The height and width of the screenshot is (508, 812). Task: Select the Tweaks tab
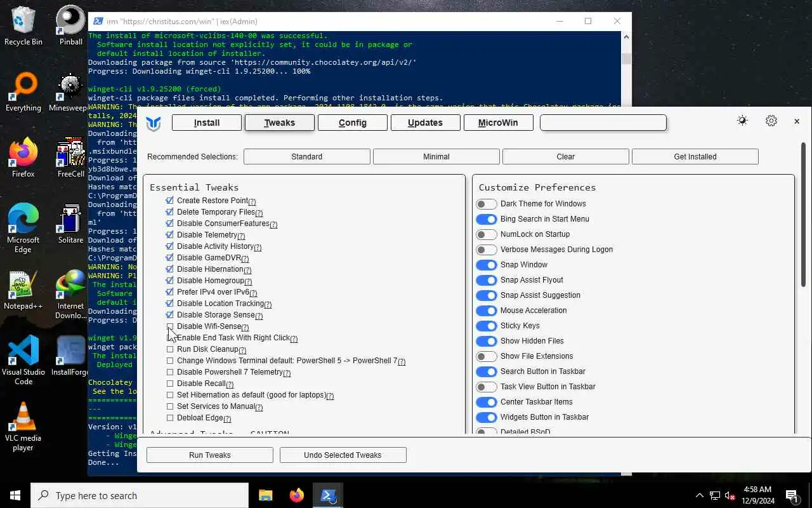click(280, 123)
